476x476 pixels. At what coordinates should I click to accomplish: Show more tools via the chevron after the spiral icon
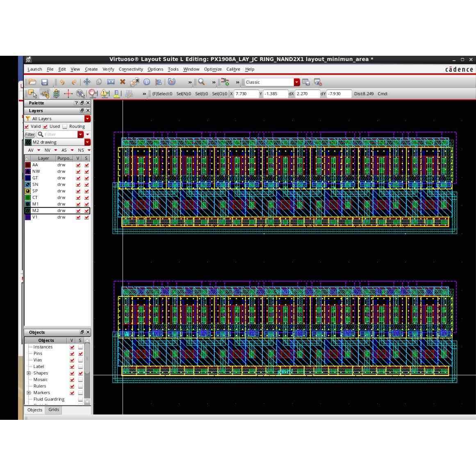[190, 82]
